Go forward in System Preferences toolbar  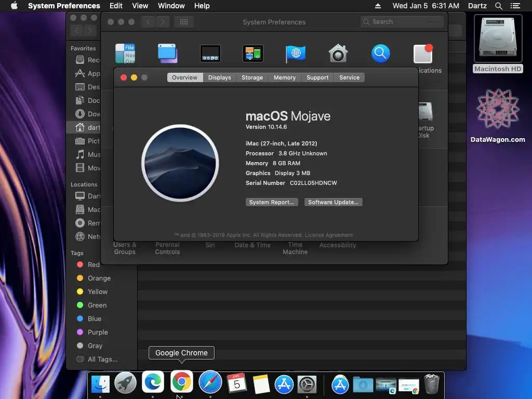pos(163,22)
